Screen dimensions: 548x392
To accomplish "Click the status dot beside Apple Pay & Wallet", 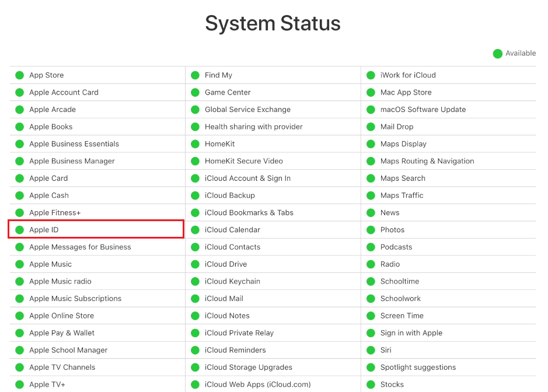I will click(19, 333).
